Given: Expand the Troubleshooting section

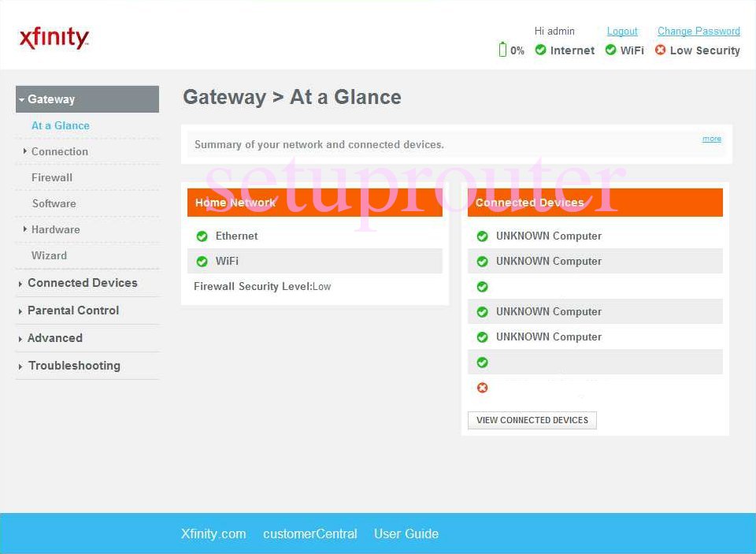Looking at the screenshot, I should (74, 366).
